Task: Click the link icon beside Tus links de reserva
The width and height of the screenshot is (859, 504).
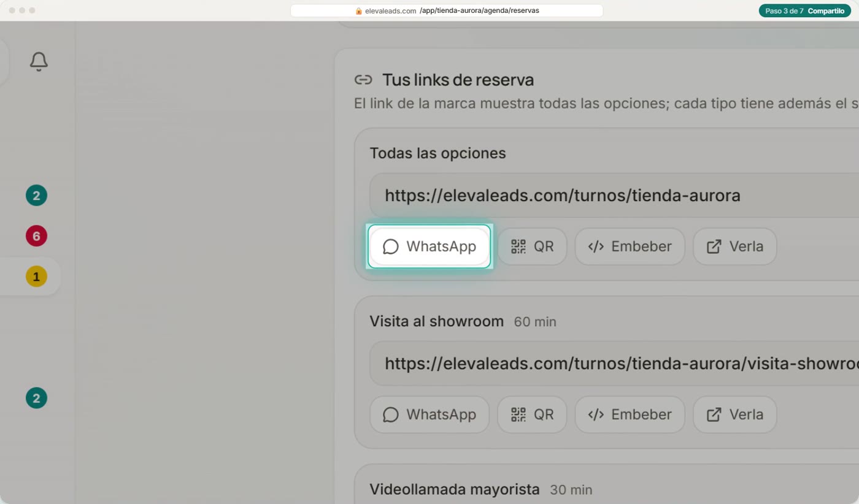Action: coord(363,80)
